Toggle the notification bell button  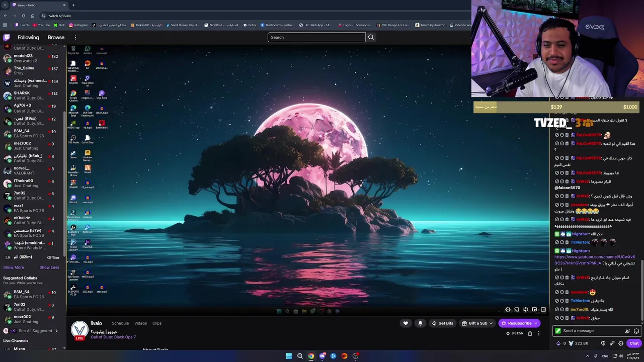420,323
